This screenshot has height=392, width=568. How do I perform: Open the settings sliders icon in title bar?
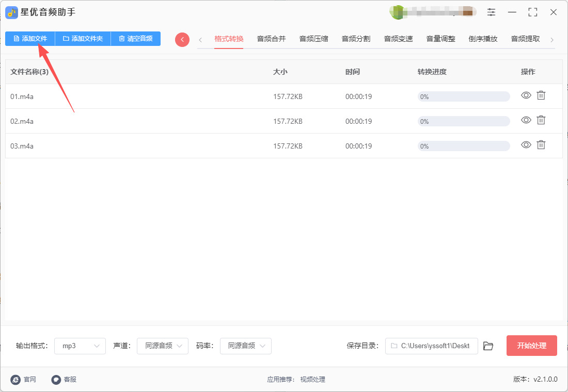click(x=491, y=12)
